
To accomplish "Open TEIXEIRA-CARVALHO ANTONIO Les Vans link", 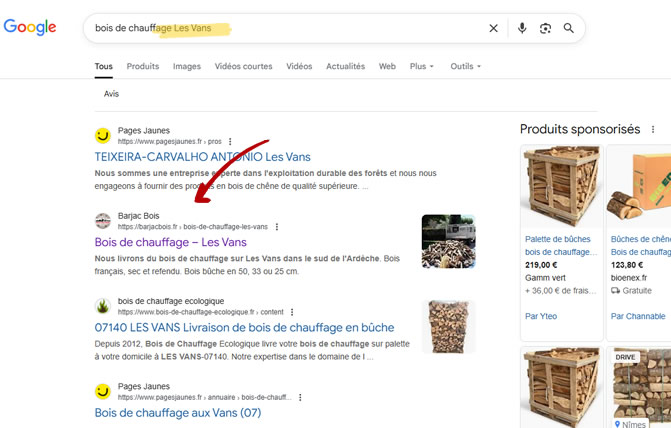I will (x=202, y=157).
